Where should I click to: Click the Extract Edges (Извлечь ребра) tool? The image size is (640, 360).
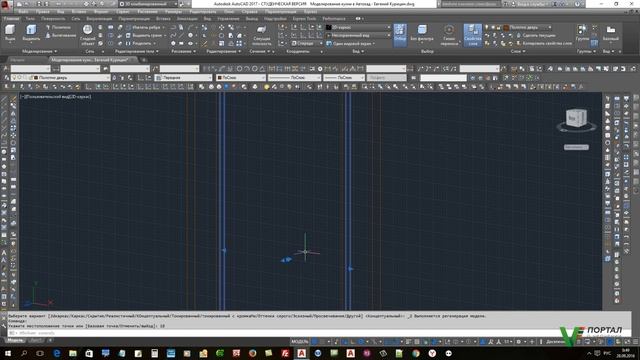(143, 27)
